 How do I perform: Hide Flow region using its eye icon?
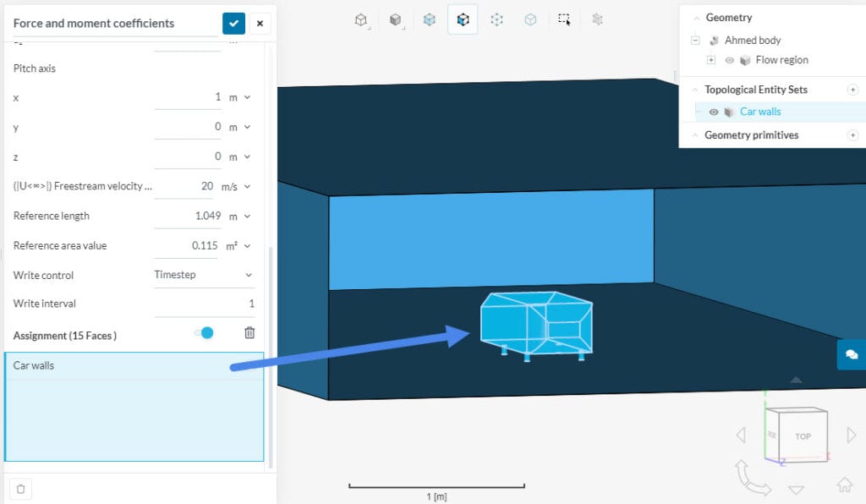pos(729,60)
